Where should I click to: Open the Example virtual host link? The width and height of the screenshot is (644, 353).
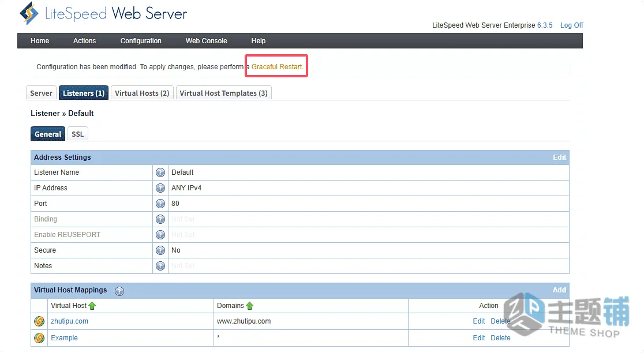pyautogui.click(x=64, y=338)
